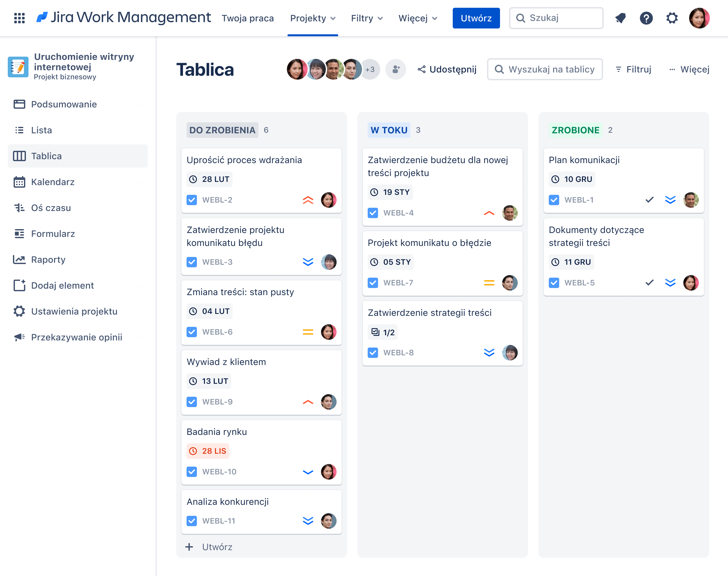
Task: Expand the Filtry dropdown
Action: 367,18
